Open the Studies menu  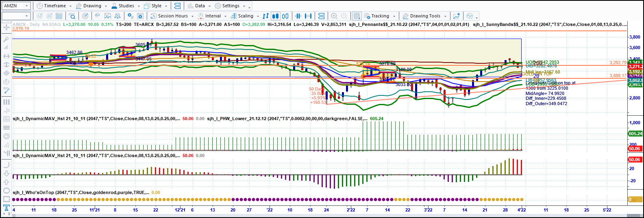click(x=126, y=6)
